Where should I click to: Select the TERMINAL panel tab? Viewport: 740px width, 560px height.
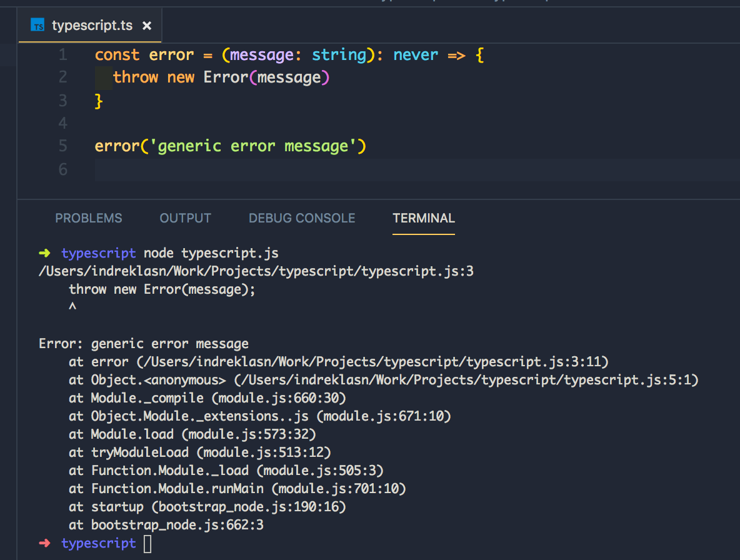point(424,218)
